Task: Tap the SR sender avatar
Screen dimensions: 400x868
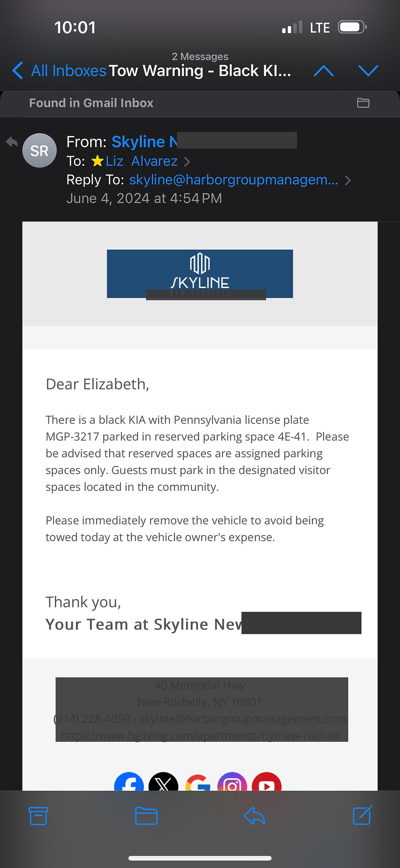Action: (x=39, y=151)
